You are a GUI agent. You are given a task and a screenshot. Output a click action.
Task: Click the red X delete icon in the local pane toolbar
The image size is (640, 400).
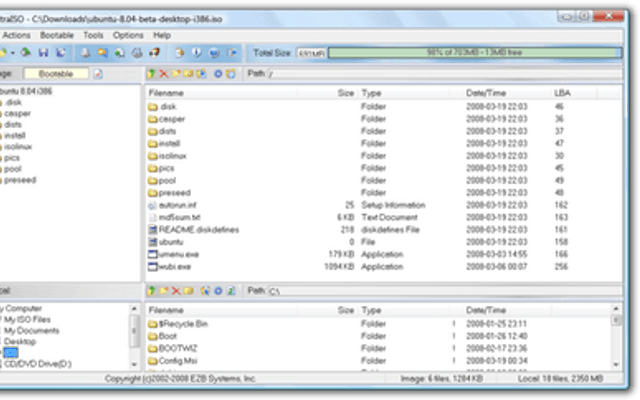[176, 291]
